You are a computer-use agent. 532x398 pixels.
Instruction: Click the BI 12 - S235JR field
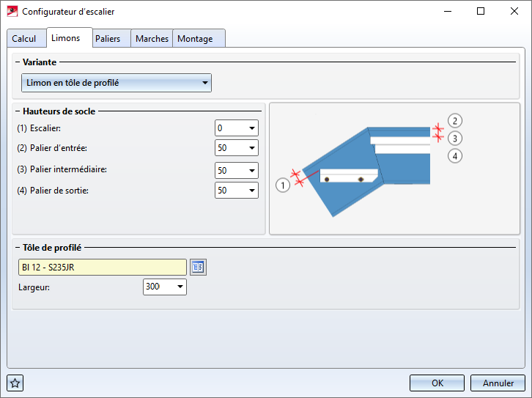(x=103, y=267)
